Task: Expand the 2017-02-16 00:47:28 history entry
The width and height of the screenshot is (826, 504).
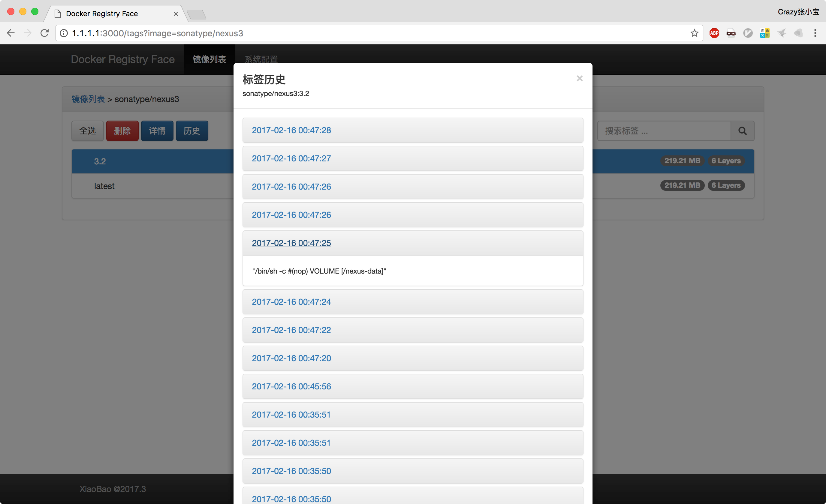Action: (291, 130)
